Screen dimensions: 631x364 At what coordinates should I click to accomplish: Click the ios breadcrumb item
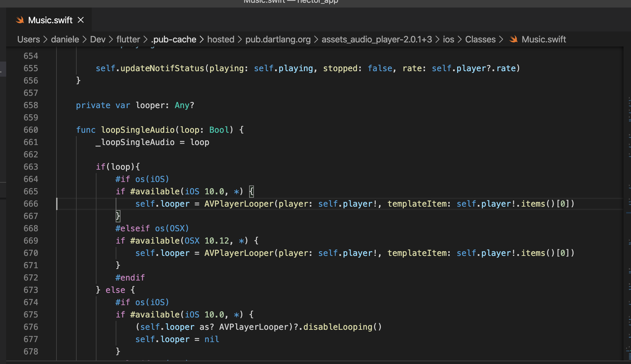tap(448, 39)
